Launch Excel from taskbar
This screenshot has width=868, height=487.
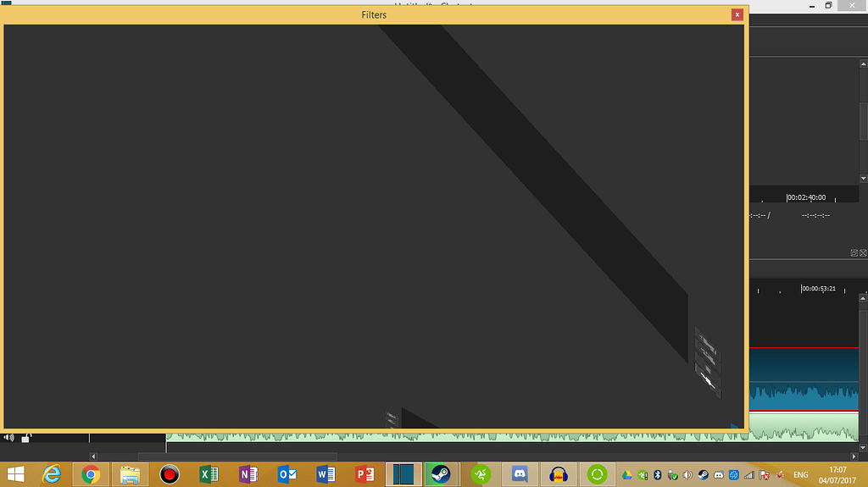point(209,474)
